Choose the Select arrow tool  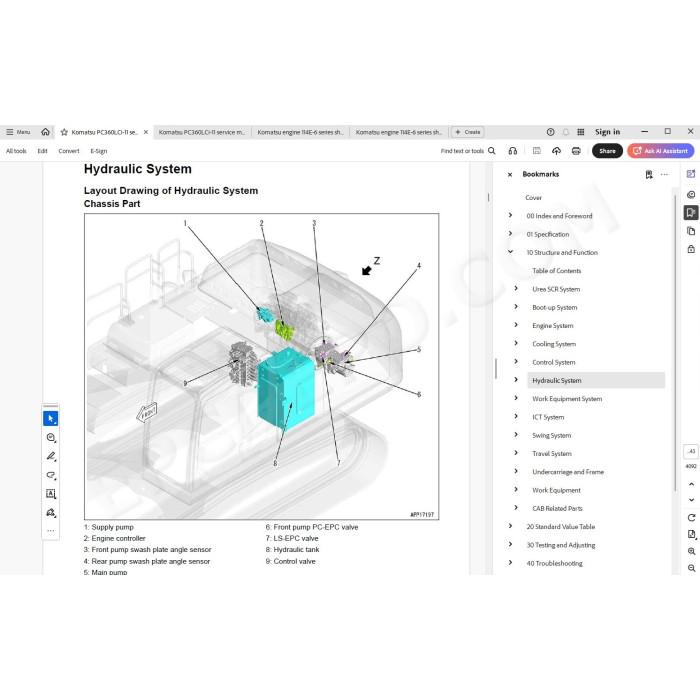point(50,418)
